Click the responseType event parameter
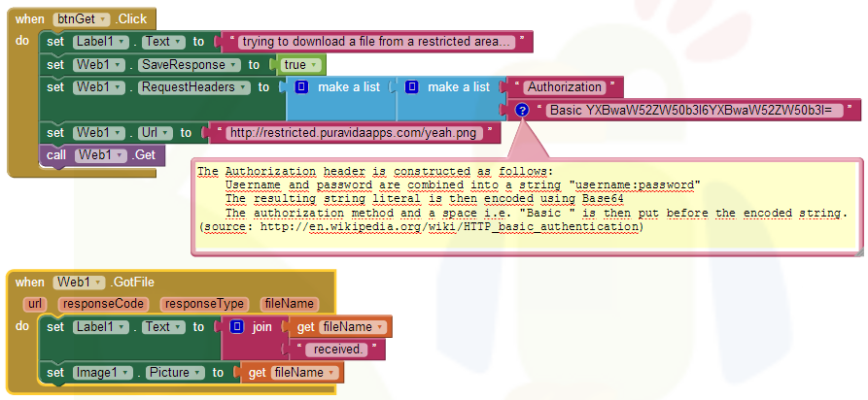 click(x=202, y=304)
